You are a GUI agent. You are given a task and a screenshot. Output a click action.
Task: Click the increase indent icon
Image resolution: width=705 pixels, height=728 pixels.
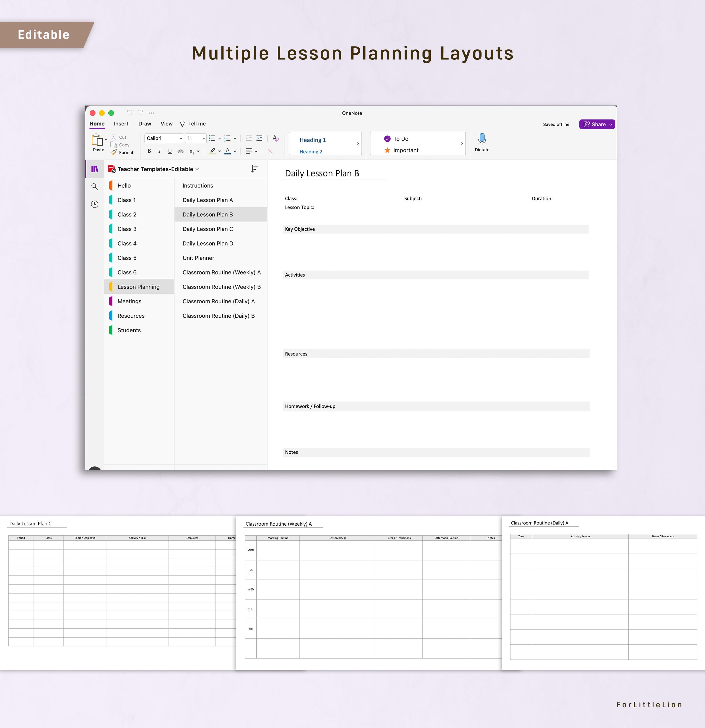259,138
